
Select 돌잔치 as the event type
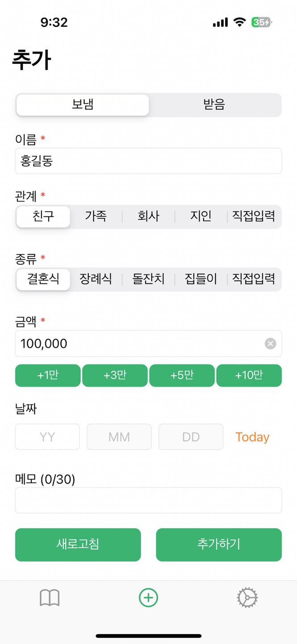148,280
